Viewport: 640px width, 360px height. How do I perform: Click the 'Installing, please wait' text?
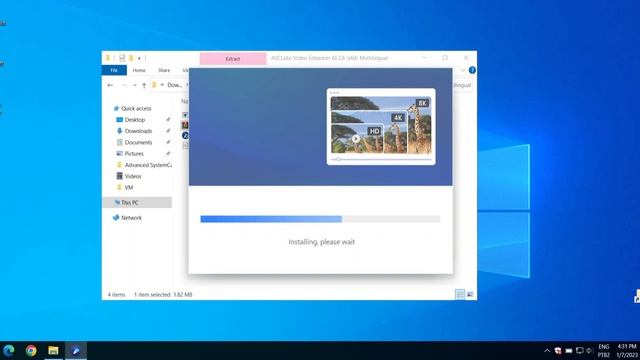[322, 242]
